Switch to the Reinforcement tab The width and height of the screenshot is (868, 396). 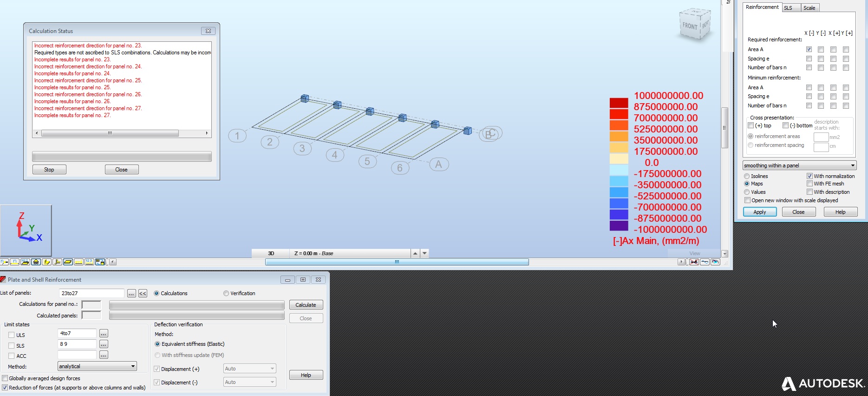[762, 7]
